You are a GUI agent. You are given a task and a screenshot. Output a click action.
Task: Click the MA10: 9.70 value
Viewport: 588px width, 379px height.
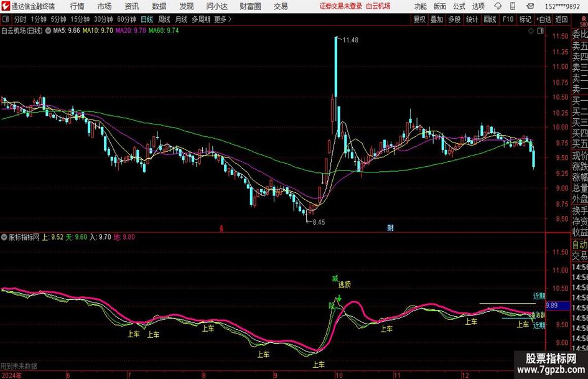pos(98,30)
